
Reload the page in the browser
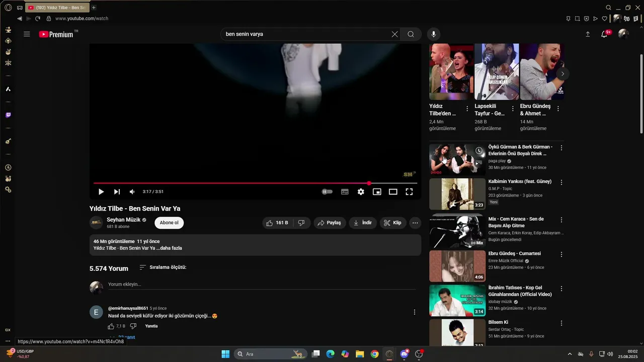click(38, 19)
